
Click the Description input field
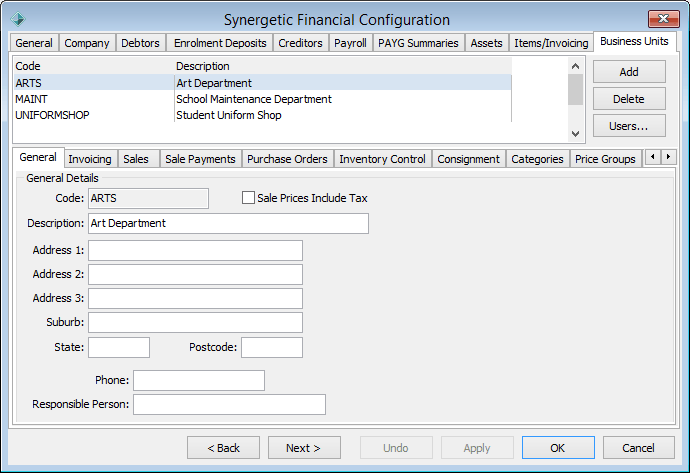[228, 223]
